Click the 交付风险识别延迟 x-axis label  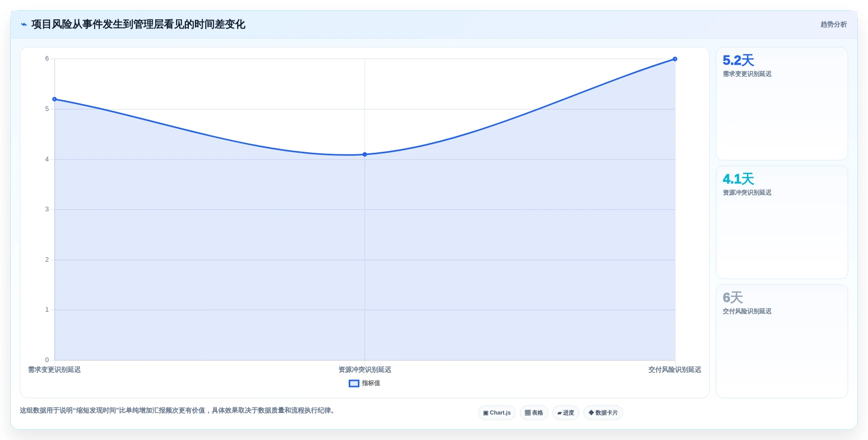click(675, 370)
